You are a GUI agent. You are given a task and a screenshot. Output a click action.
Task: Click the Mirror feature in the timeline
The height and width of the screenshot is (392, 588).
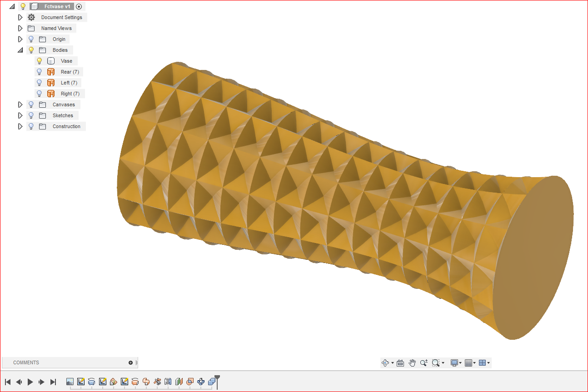(x=167, y=382)
